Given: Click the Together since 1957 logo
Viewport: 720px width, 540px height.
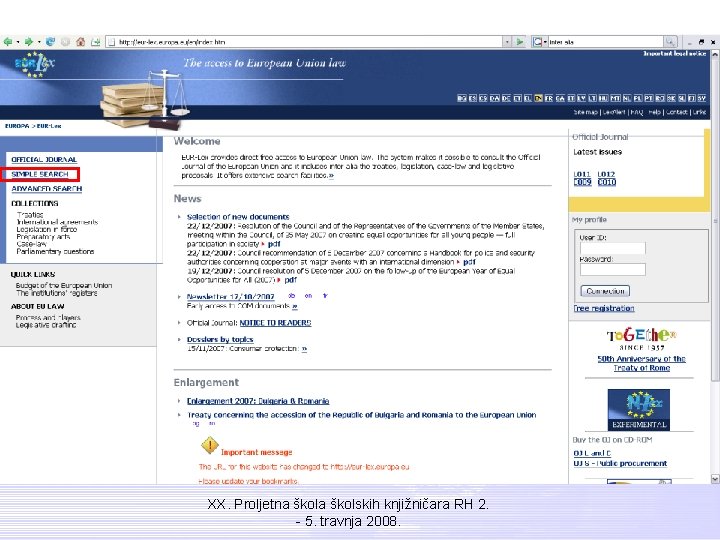Looking at the screenshot, I should click(x=641, y=339).
